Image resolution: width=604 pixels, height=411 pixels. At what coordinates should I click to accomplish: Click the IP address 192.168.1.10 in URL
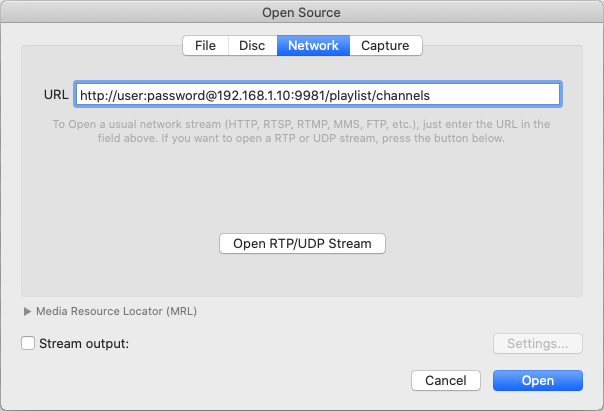pos(253,95)
